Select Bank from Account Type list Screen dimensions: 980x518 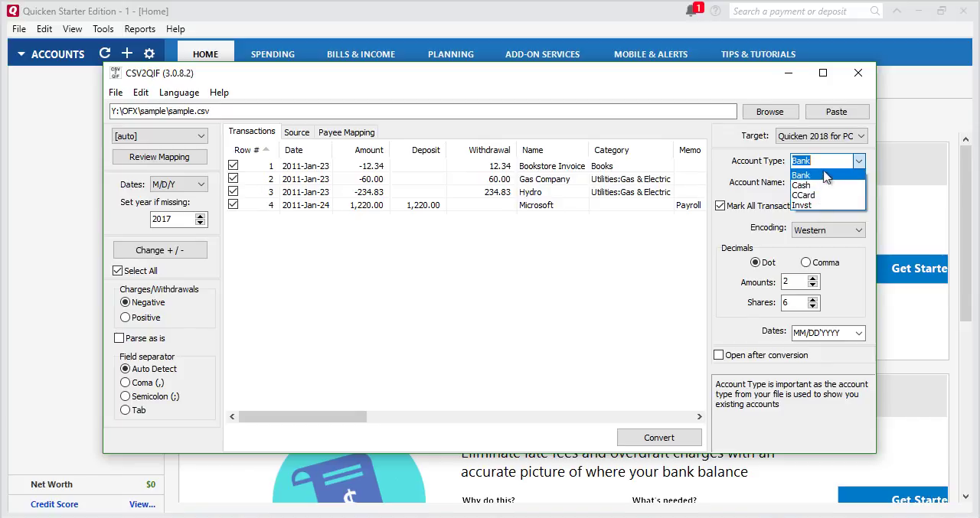click(x=827, y=175)
